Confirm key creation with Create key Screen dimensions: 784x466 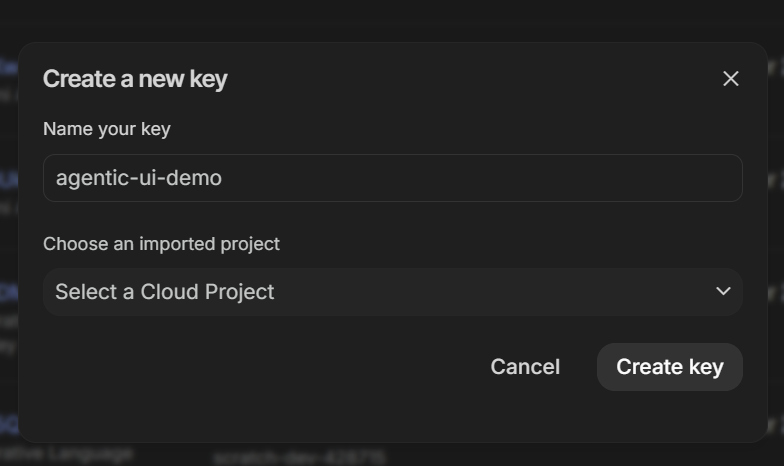point(669,367)
